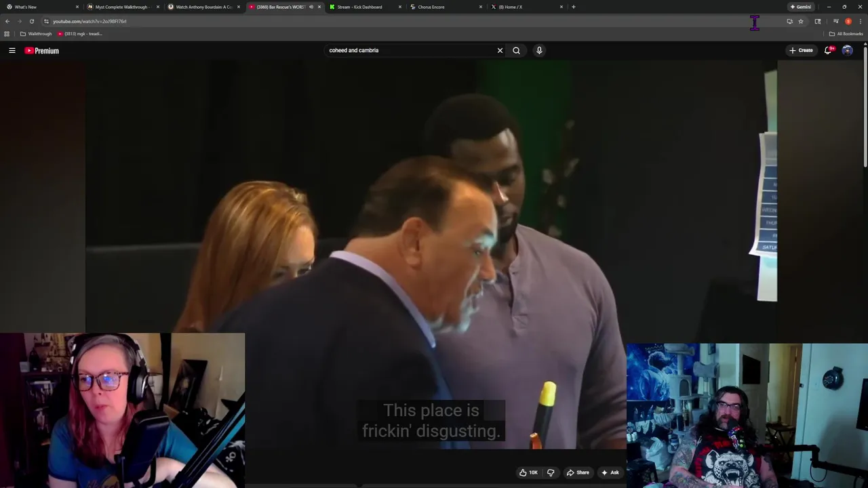Open Gemini in Chrome

click(800, 7)
